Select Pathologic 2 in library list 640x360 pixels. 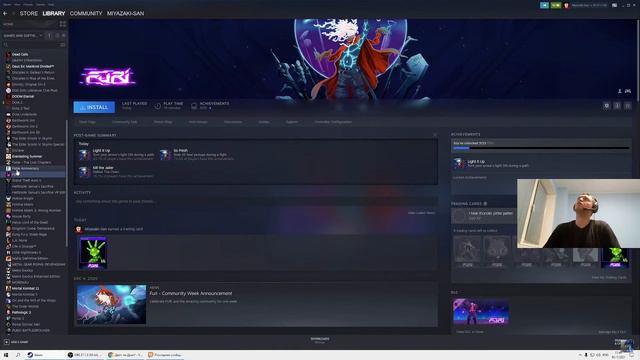tap(21, 312)
